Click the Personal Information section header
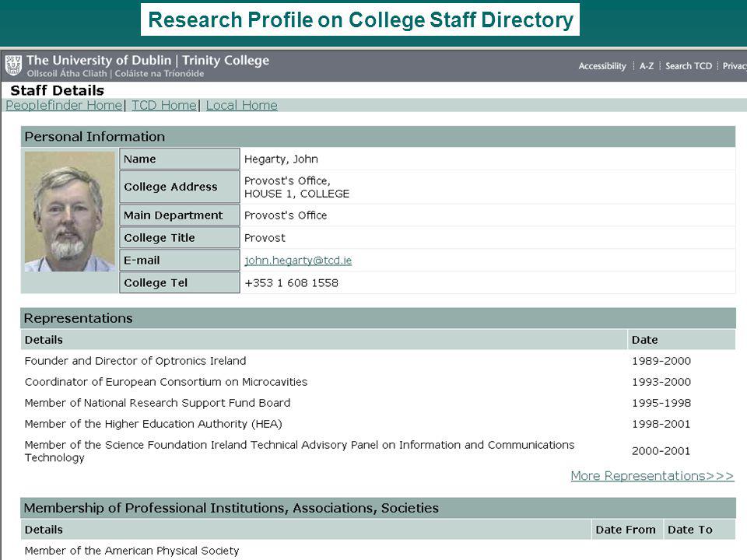747x560 pixels. coord(378,137)
